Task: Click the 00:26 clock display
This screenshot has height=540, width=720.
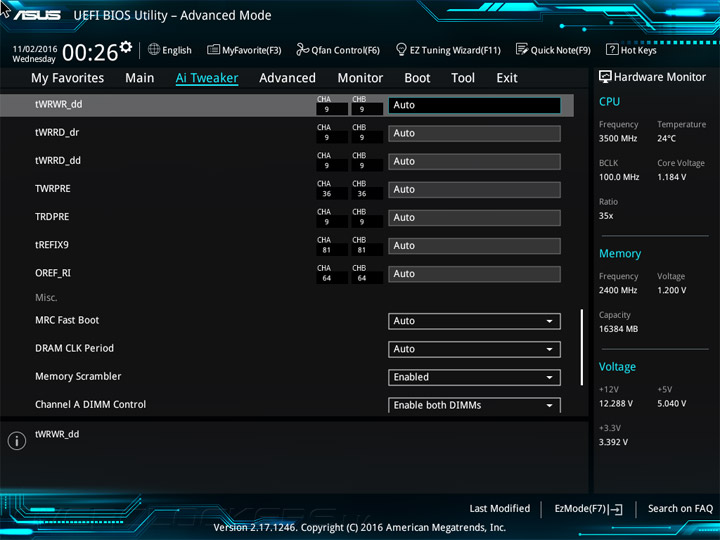Action: coord(90,52)
